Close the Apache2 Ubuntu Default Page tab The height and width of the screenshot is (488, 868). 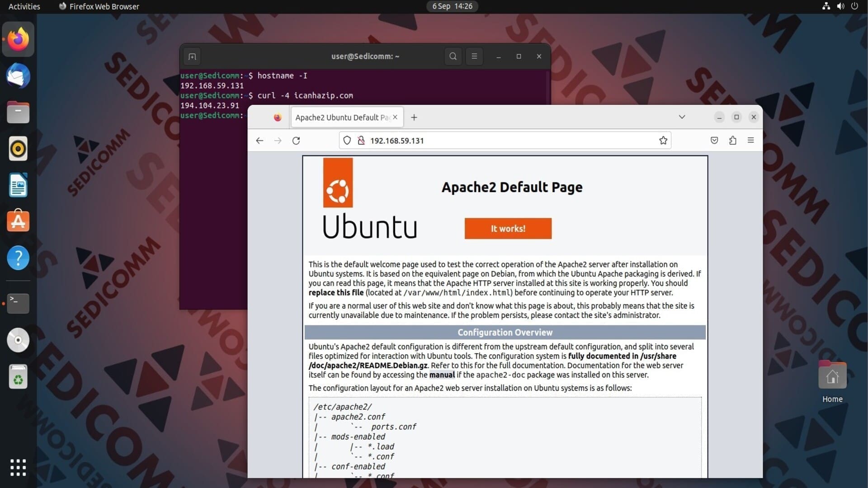395,117
